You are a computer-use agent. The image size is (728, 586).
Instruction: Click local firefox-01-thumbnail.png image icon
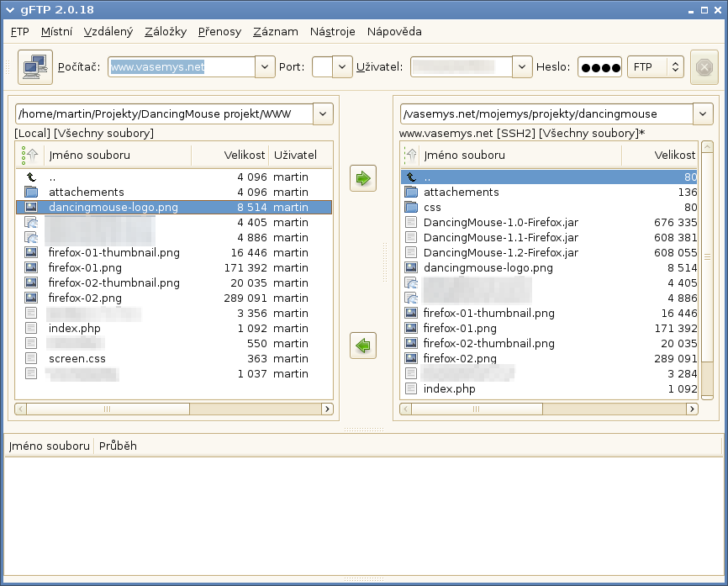(31, 252)
